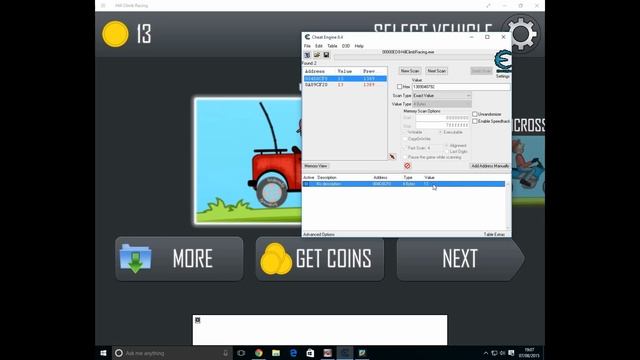Open the Edit menu in Cheat Engine

tap(319, 46)
